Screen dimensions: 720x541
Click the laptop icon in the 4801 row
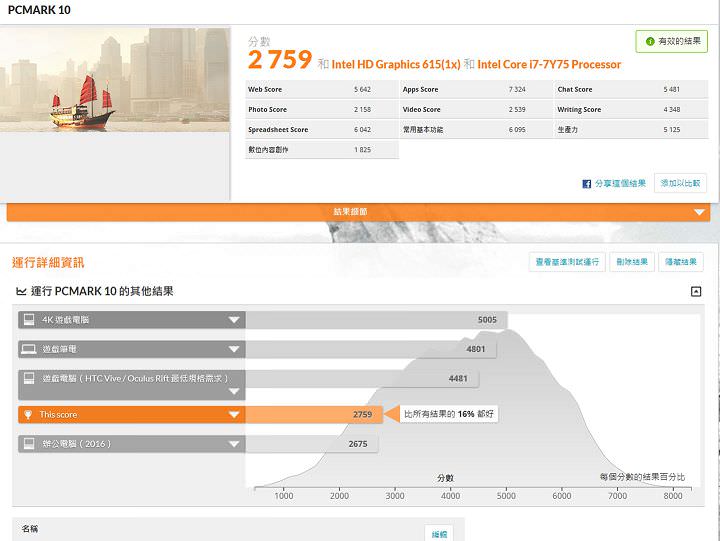(29, 350)
